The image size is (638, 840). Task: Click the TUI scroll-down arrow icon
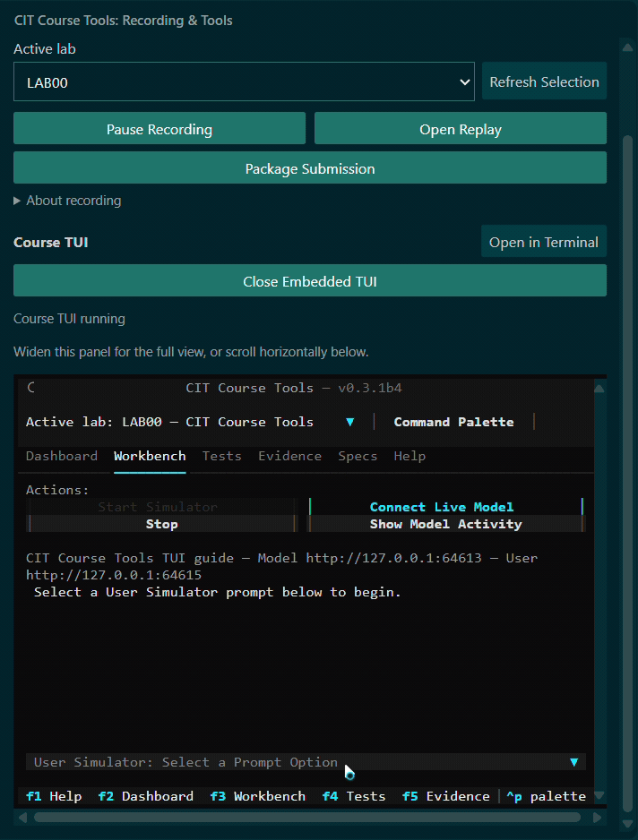tap(599, 795)
